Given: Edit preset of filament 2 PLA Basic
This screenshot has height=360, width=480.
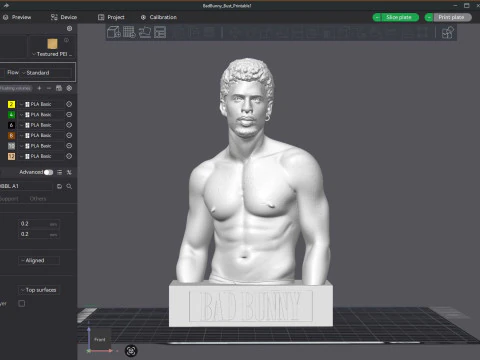Looking at the screenshot, I should (69, 104).
